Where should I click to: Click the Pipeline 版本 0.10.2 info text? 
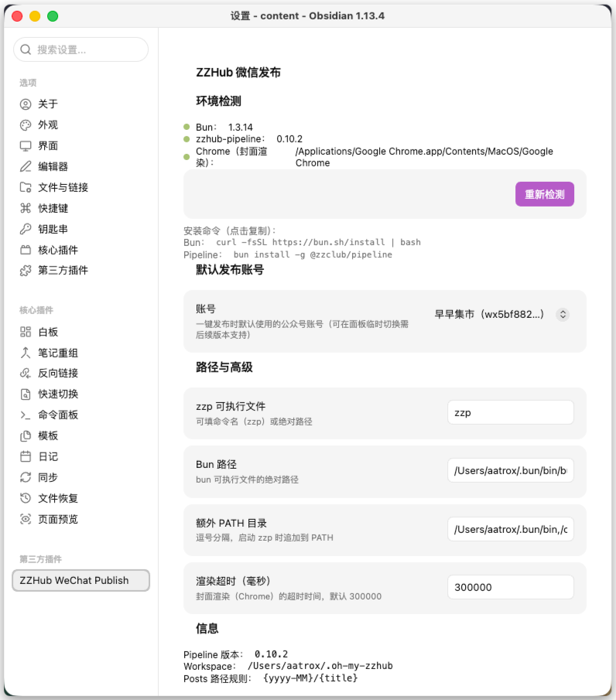click(x=271, y=654)
